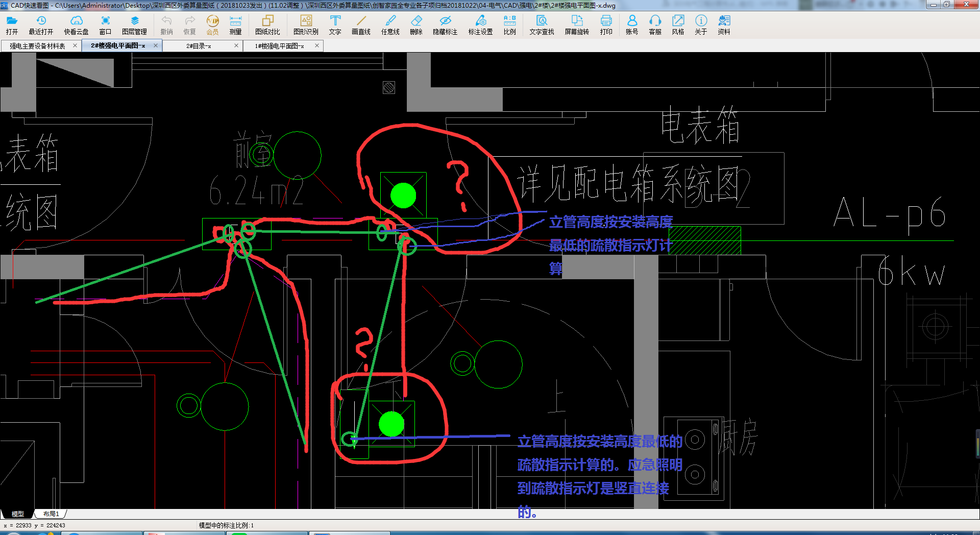The image size is (980, 535).
Task: Open 图层管理 layer manager
Action: point(134,25)
